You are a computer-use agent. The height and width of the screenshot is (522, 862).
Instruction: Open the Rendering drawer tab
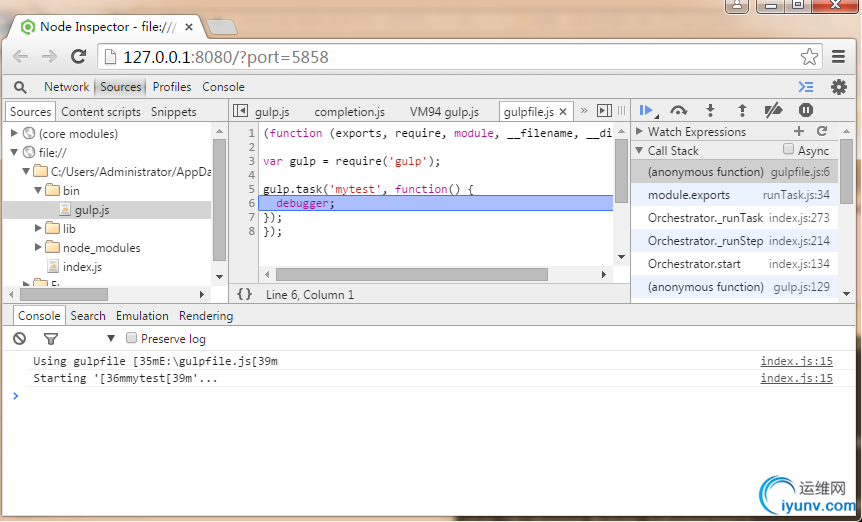pyautogui.click(x=206, y=316)
